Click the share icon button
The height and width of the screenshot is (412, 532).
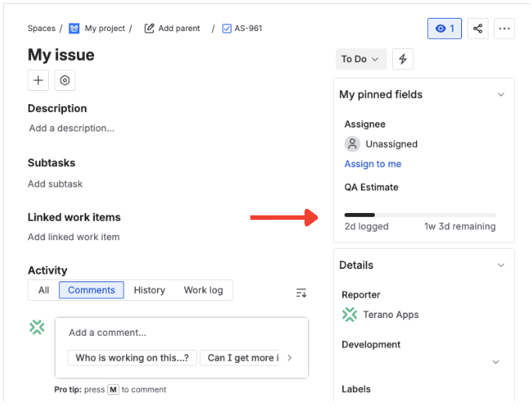click(478, 29)
